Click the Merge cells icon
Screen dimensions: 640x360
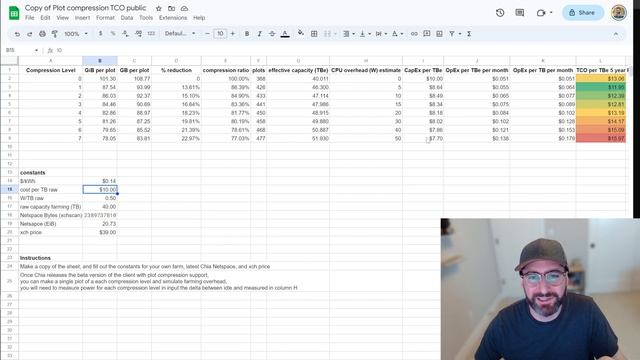[327, 33]
